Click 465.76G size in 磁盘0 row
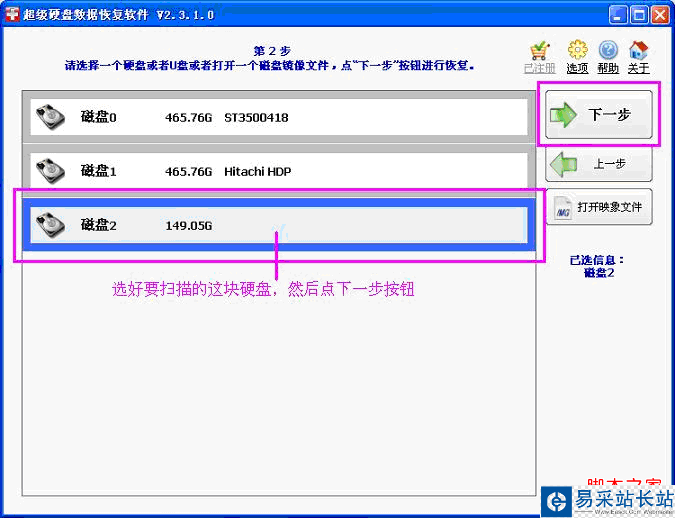The image size is (675, 518). coord(189,118)
